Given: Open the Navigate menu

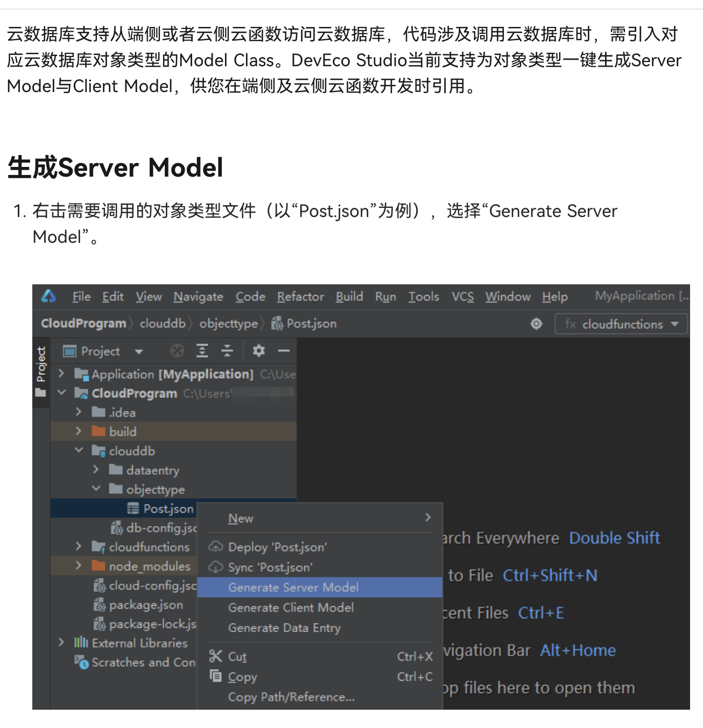Looking at the screenshot, I should tap(198, 297).
